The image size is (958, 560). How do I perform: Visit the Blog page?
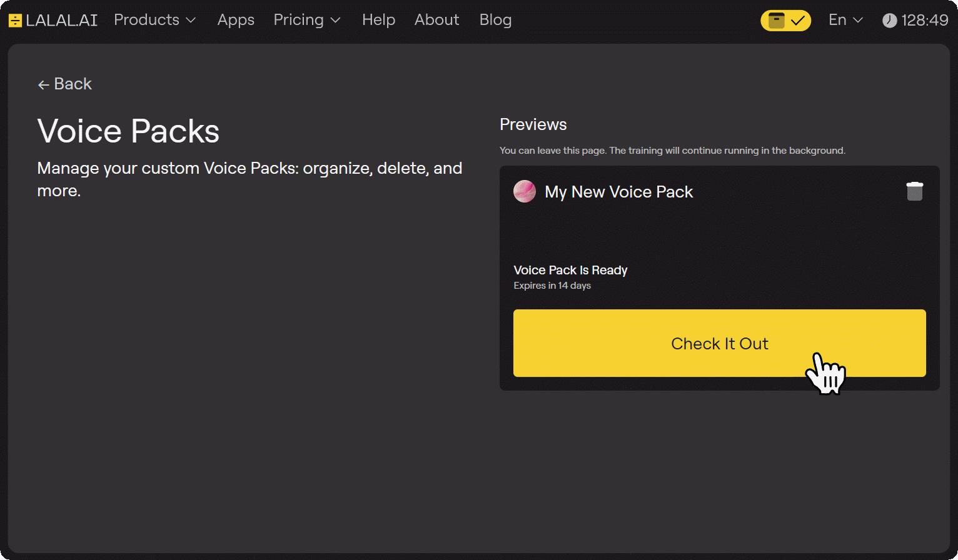coord(495,20)
